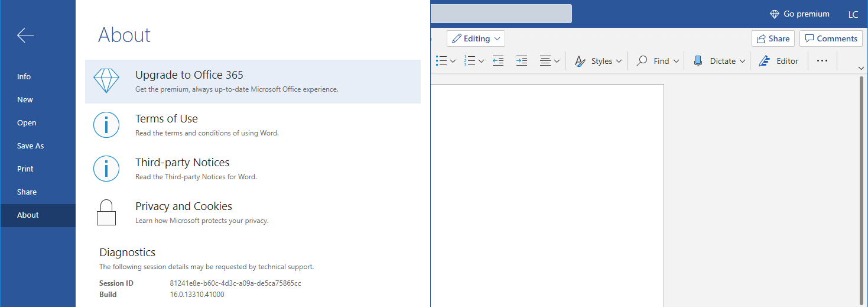Click the Dictate microphone icon
The image size is (868, 307).
point(698,61)
